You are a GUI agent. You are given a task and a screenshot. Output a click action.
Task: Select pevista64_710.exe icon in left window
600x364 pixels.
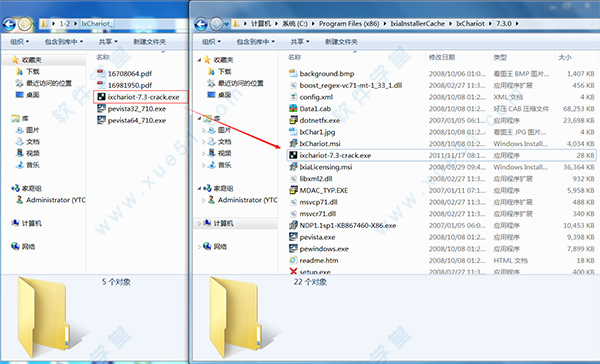pos(101,120)
